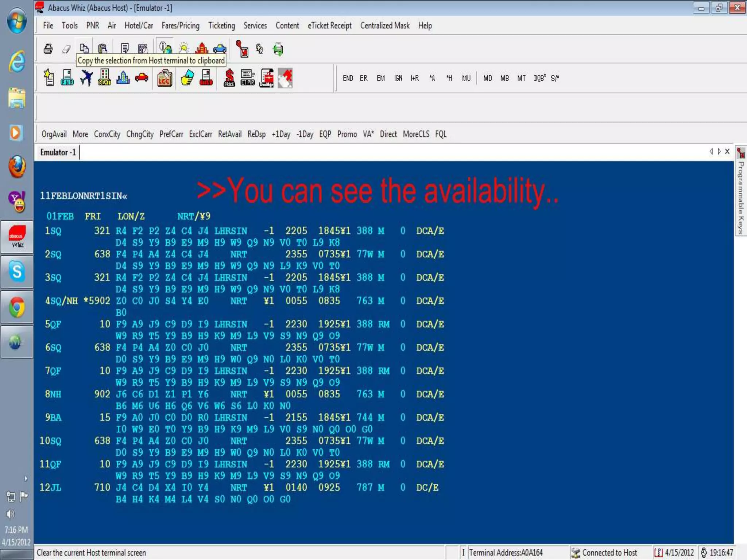Click the red dollar PRICE icon
This screenshot has height=560, width=747.
coord(229,78)
